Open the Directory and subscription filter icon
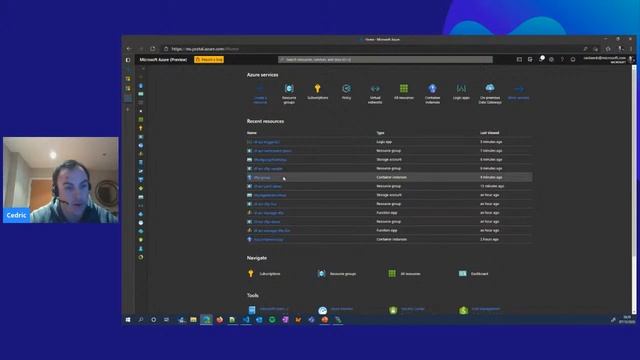 click(x=530, y=60)
